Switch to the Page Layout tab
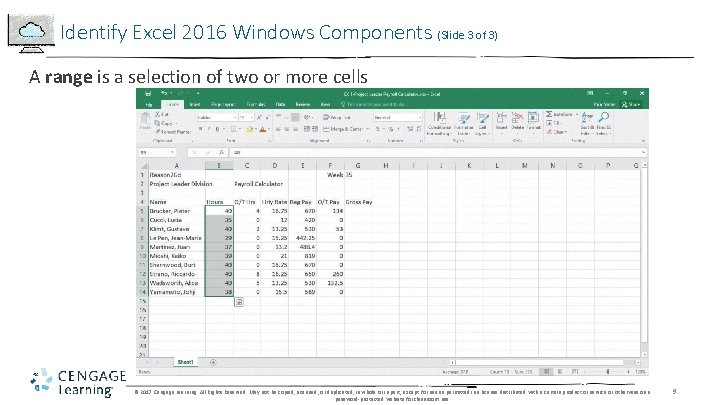The height and width of the screenshot is (405, 720). click(x=223, y=105)
